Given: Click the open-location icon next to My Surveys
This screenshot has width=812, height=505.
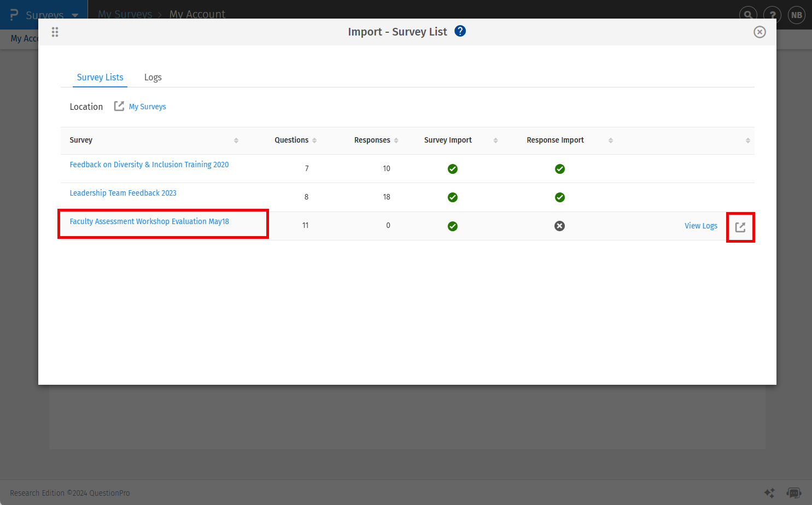Looking at the screenshot, I should (119, 106).
